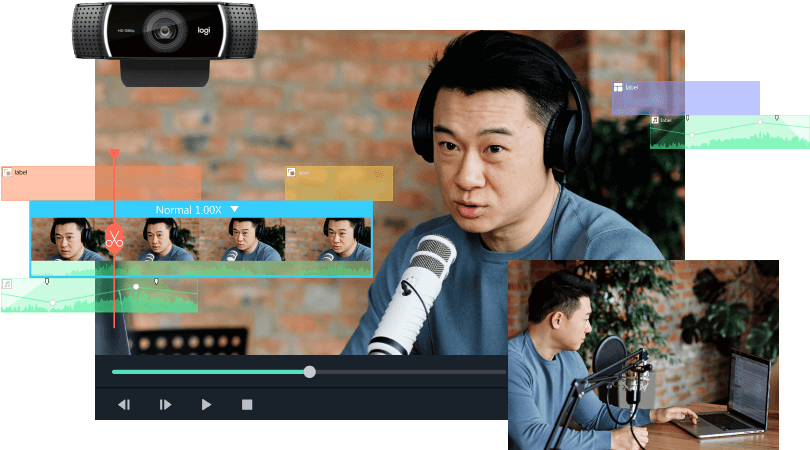The width and height of the screenshot is (810, 450).
Task: Click the playback progress slider knob
Action: tap(309, 372)
